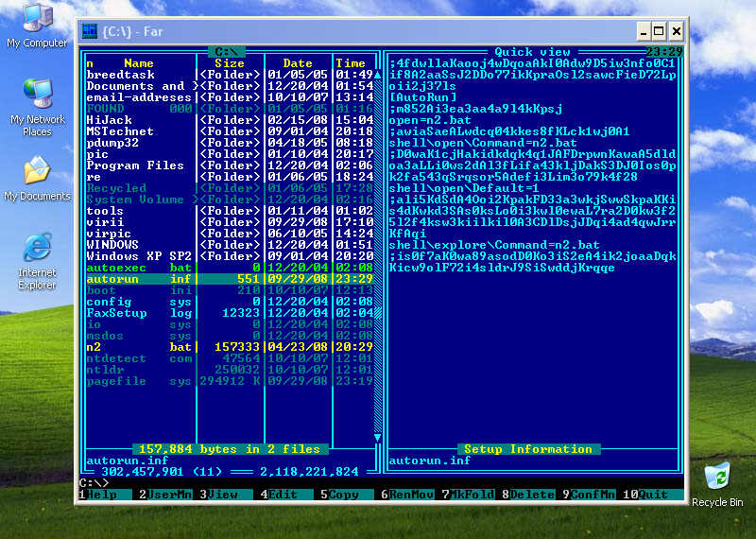
Task: Click the open=n2.bat line in Quick view
Action: (430, 120)
